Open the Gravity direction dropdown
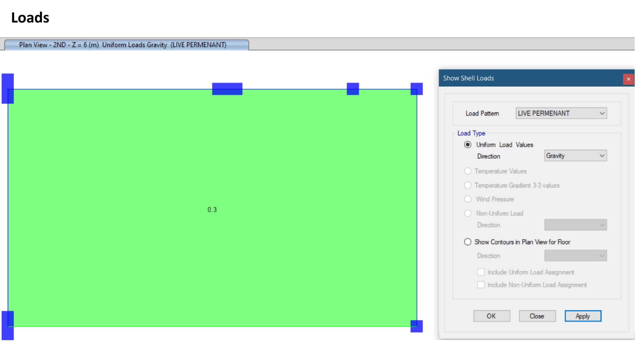The width and height of the screenshot is (644, 362). 575,156
